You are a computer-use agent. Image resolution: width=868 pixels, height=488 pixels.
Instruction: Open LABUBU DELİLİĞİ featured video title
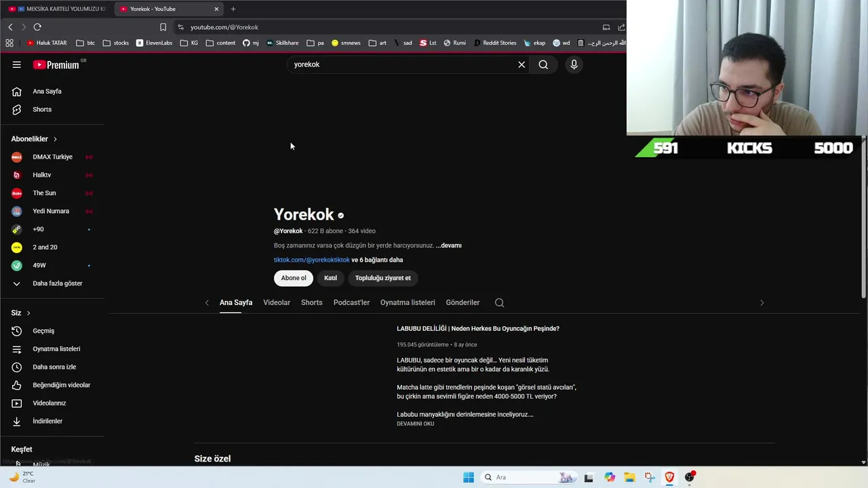[478, 329]
